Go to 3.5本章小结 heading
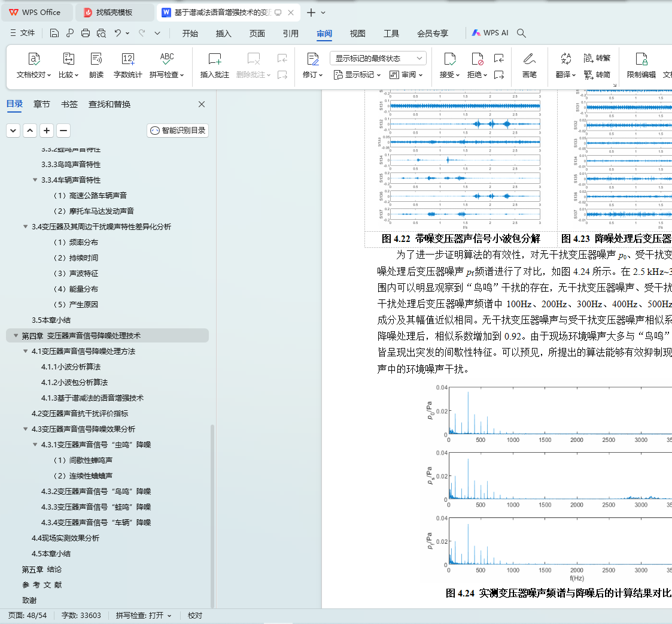The height and width of the screenshot is (624, 672). [x=51, y=320]
